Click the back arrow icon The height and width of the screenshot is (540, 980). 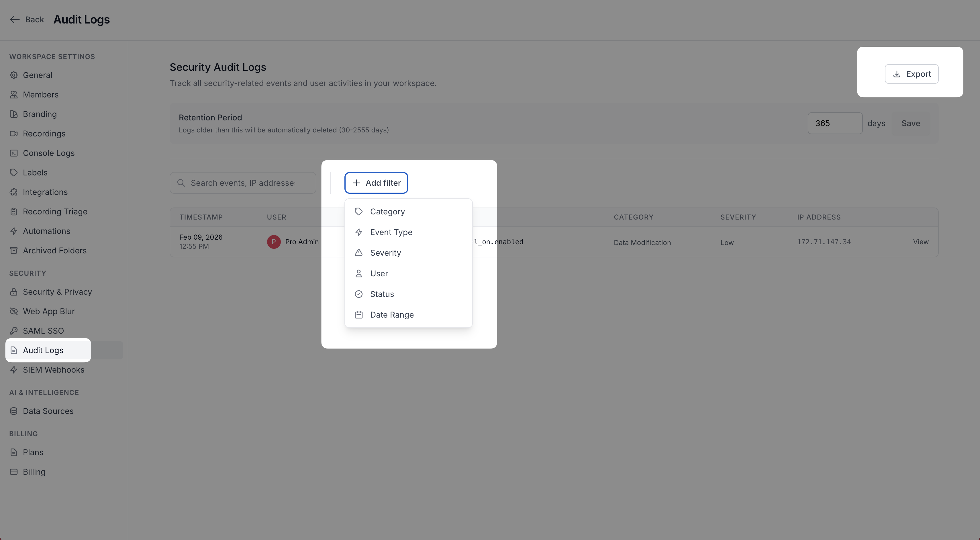[14, 19]
